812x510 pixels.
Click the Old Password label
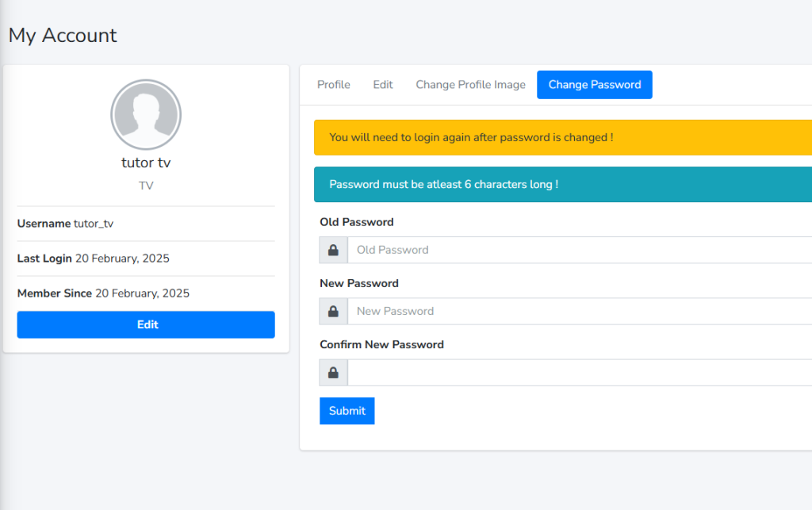click(x=357, y=222)
